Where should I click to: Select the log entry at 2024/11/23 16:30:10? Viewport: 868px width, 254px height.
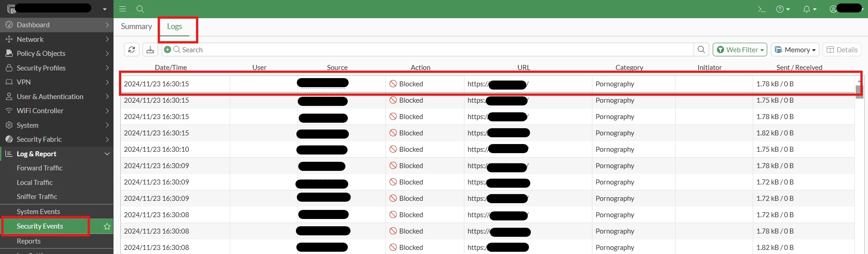487,149
